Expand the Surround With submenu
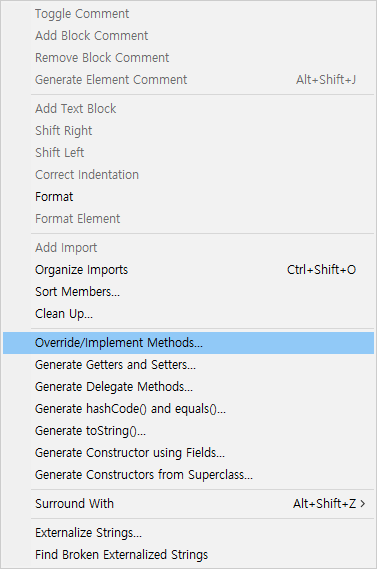This screenshot has width=377, height=569. tap(188, 504)
